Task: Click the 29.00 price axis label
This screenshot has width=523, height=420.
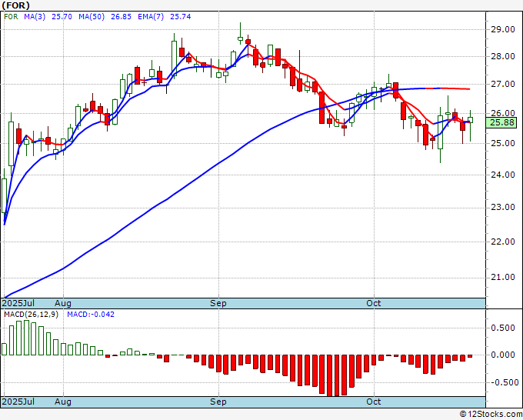Action: [x=503, y=29]
